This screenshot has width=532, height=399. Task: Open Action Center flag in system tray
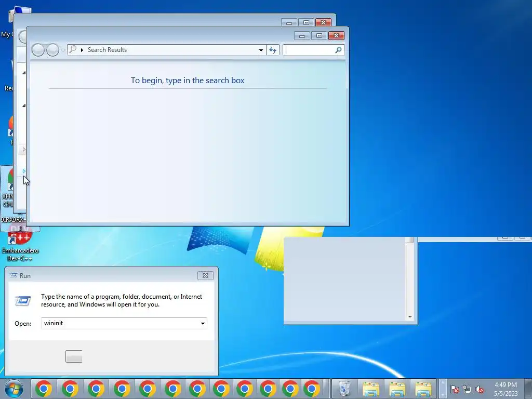(454, 389)
